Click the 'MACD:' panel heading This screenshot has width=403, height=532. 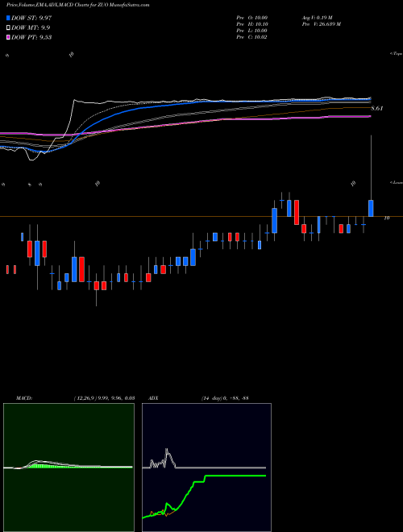[24, 398]
